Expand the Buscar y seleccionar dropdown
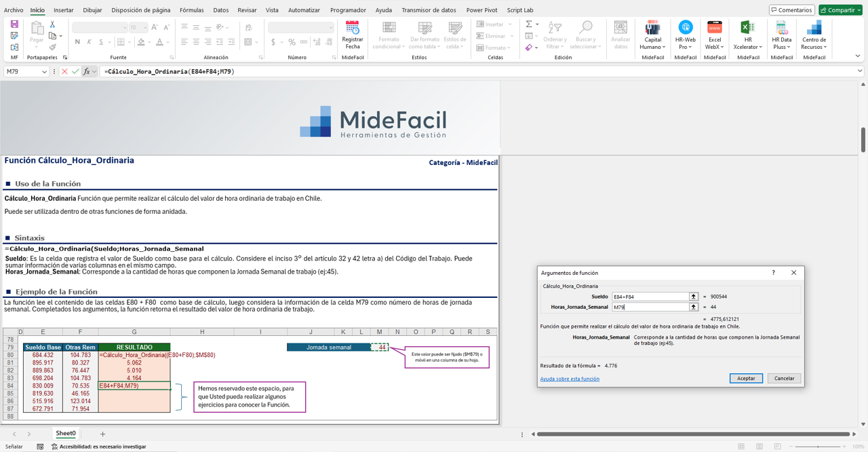 [x=585, y=34]
